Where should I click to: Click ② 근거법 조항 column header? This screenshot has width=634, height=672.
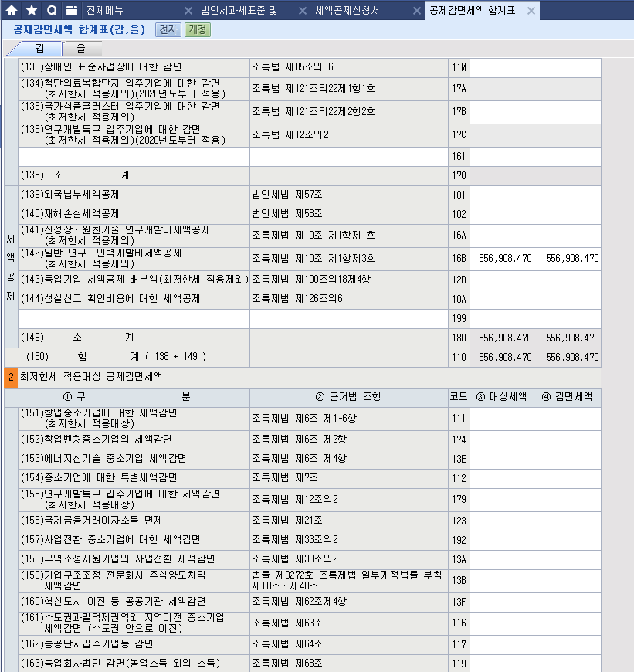pyautogui.click(x=349, y=397)
